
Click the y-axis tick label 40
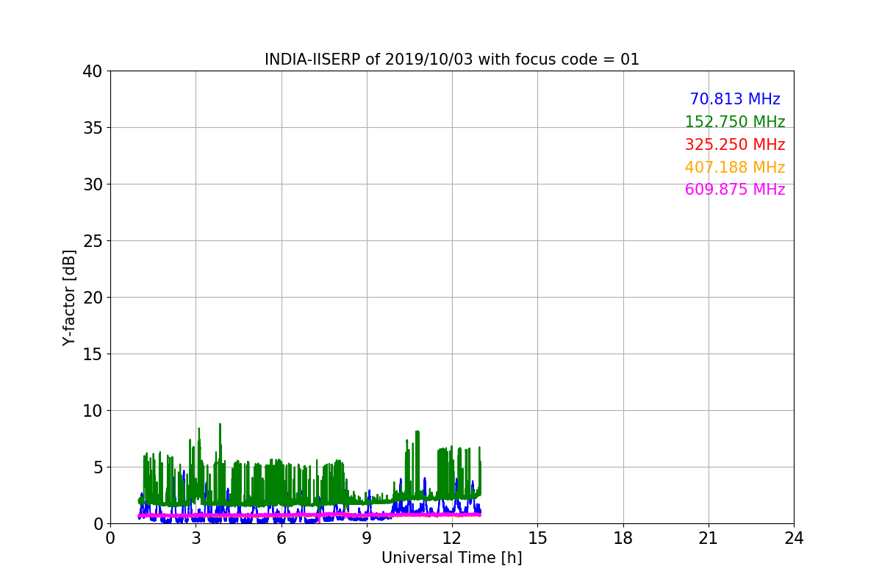[x=92, y=71]
